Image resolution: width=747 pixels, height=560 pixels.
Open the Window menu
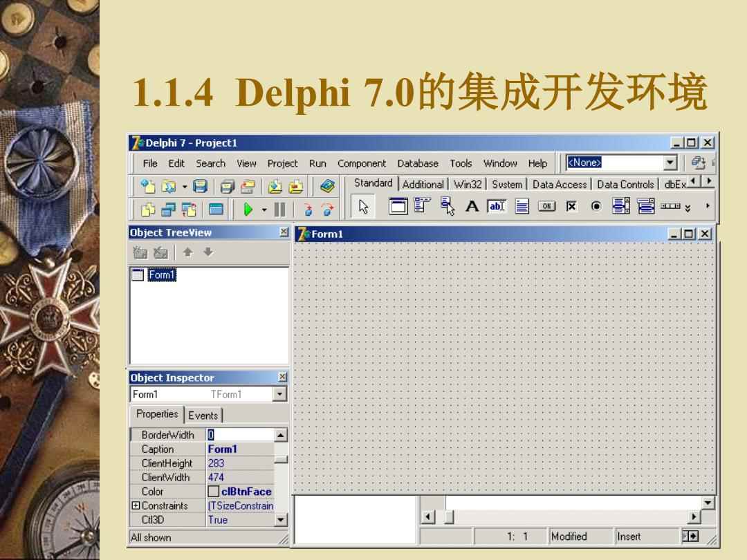coord(500,163)
